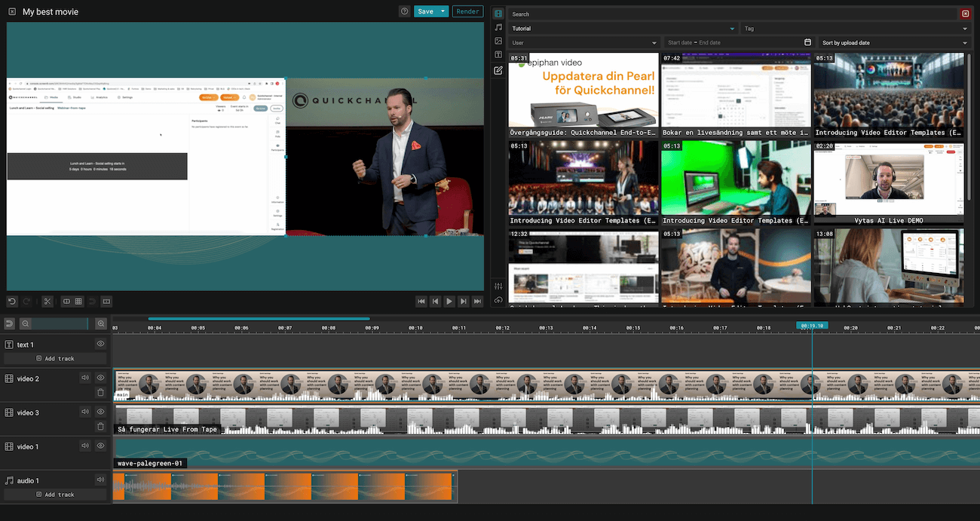Hide the video 2 track

(100, 378)
